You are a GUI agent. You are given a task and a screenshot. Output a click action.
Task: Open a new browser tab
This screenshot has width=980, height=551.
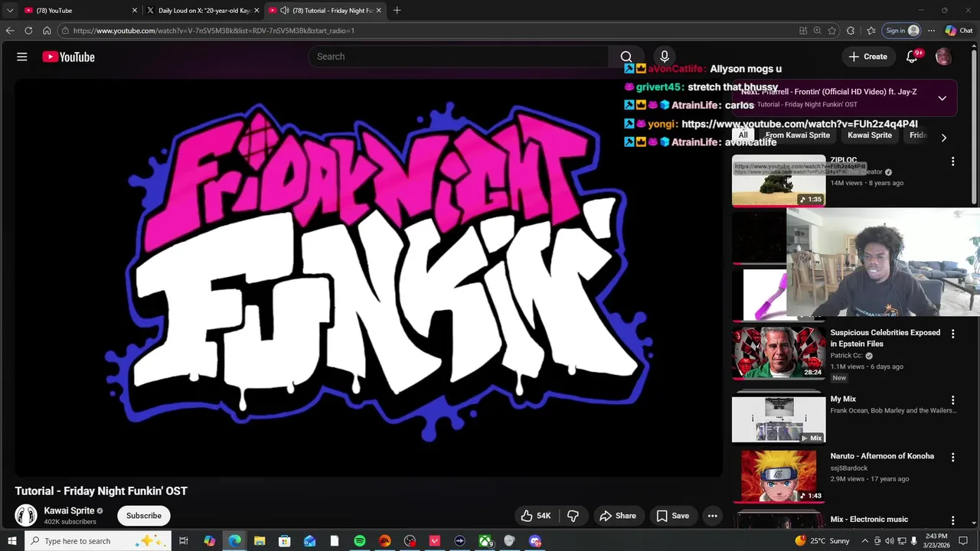point(397,11)
